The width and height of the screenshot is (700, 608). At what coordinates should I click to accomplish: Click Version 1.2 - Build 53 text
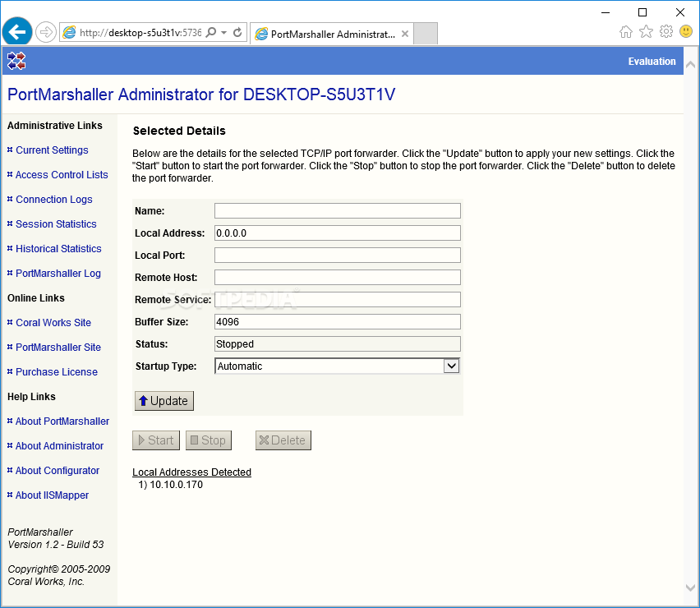(55, 545)
